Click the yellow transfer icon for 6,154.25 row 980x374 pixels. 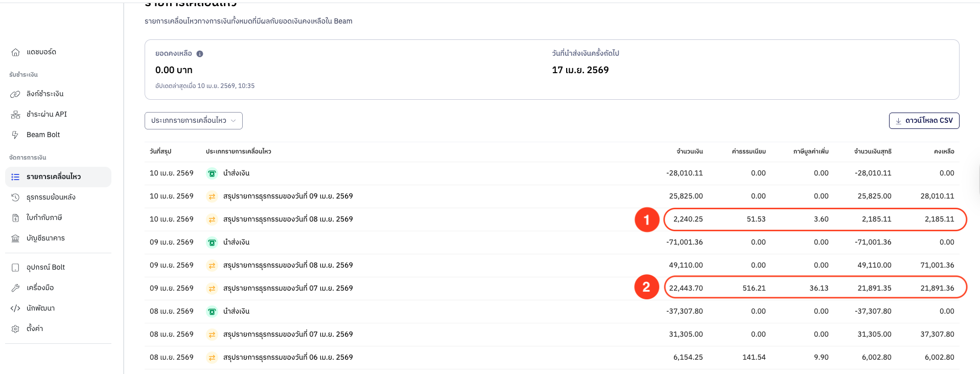pos(212,358)
